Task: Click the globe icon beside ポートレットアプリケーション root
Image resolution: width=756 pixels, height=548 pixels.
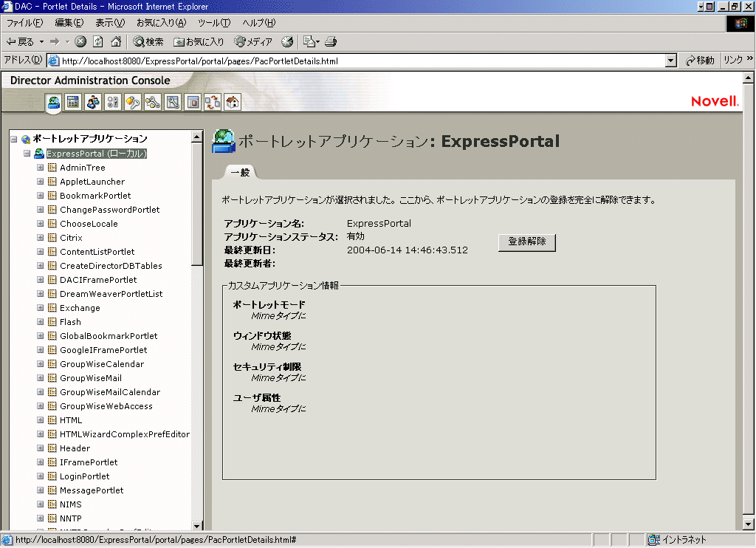Action: 26,140
